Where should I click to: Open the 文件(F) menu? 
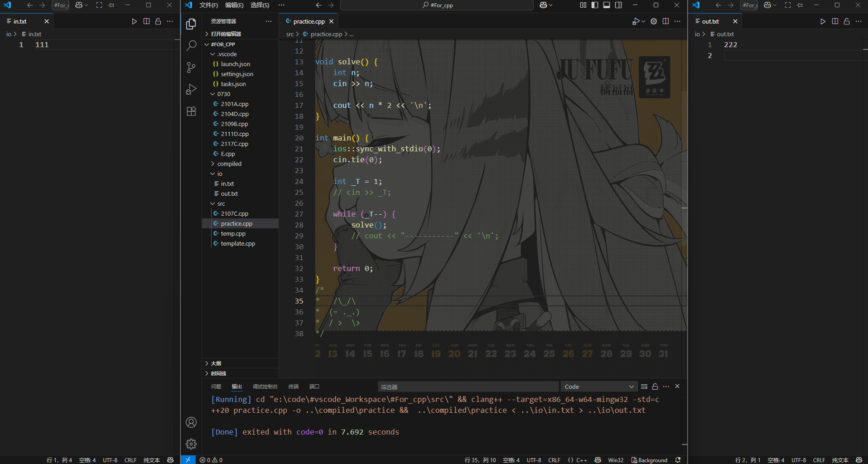[208, 5]
